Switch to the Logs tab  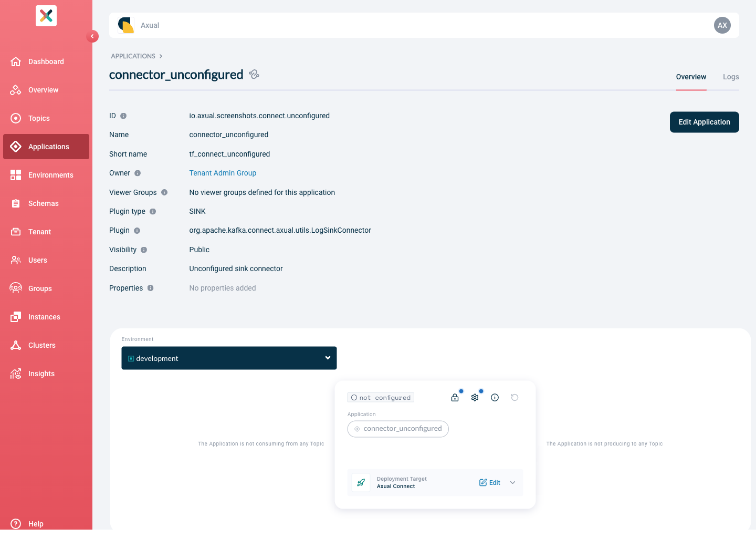click(x=731, y=77)
